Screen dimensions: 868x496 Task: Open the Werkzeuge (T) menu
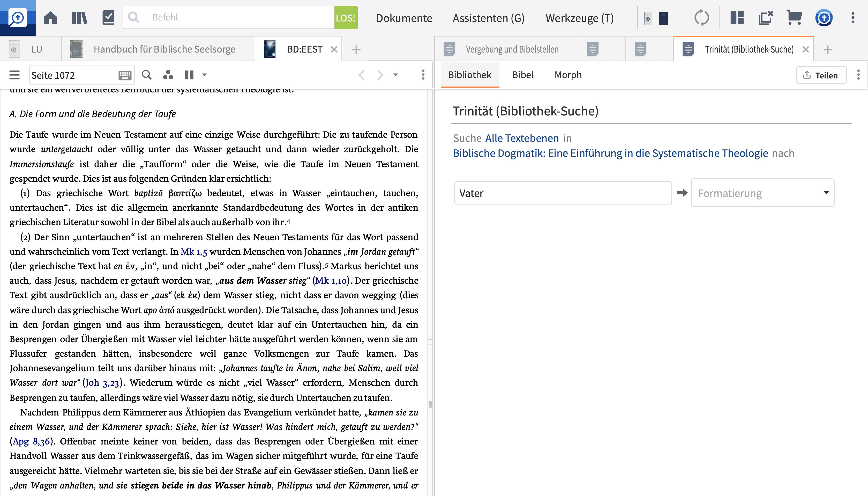click(579, 18)
